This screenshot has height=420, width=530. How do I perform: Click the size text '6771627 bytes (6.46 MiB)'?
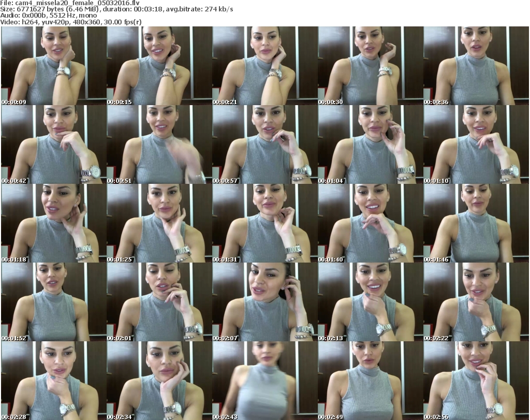[x=58, y=9]
